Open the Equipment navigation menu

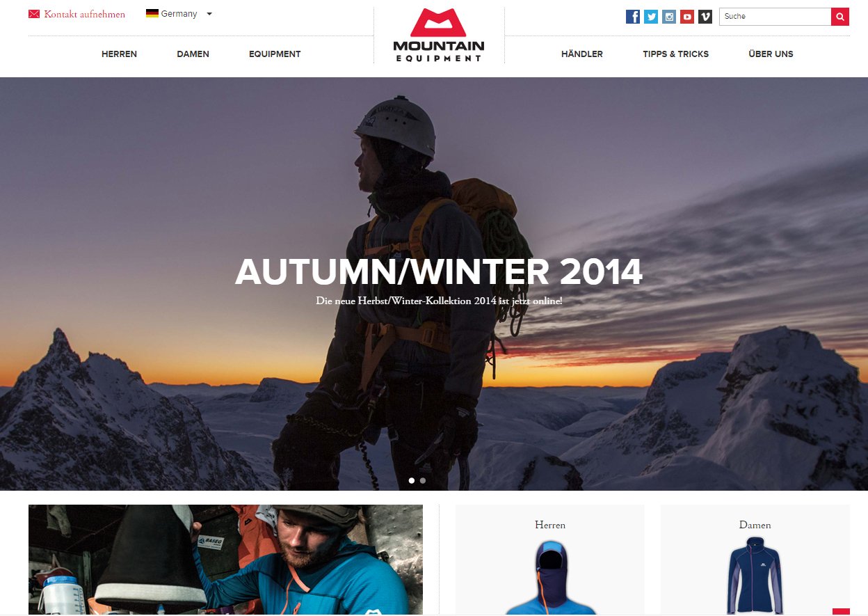[275, 54]
